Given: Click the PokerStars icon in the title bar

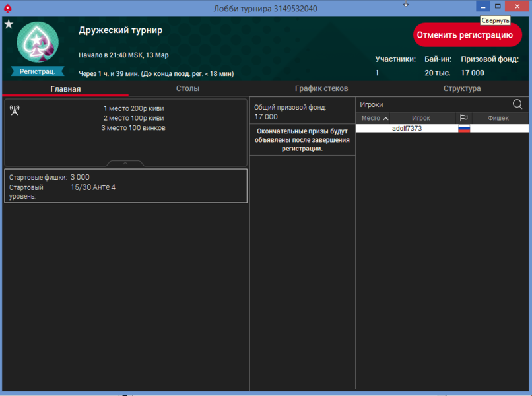Looking at the screenshot, I should (8, 8).
